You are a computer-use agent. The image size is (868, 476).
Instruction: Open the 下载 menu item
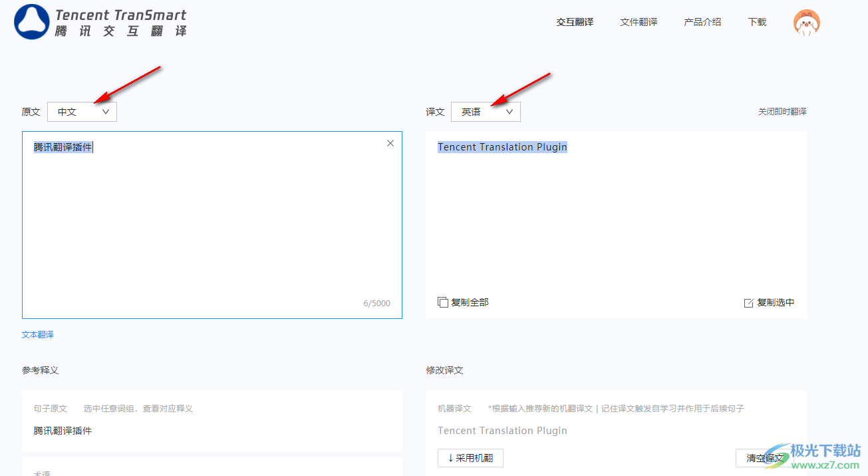point(757,22)
